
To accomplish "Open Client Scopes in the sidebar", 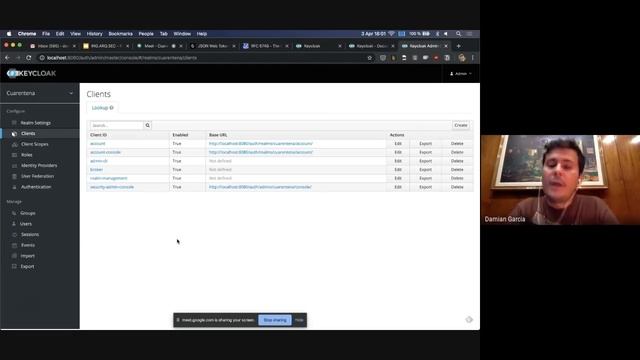I will [34, 144].
